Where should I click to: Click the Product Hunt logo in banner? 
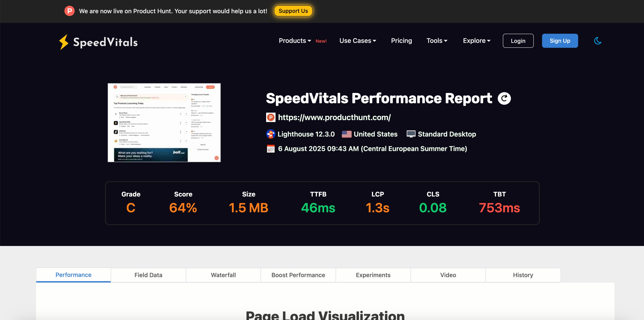(x=70, y=11)
